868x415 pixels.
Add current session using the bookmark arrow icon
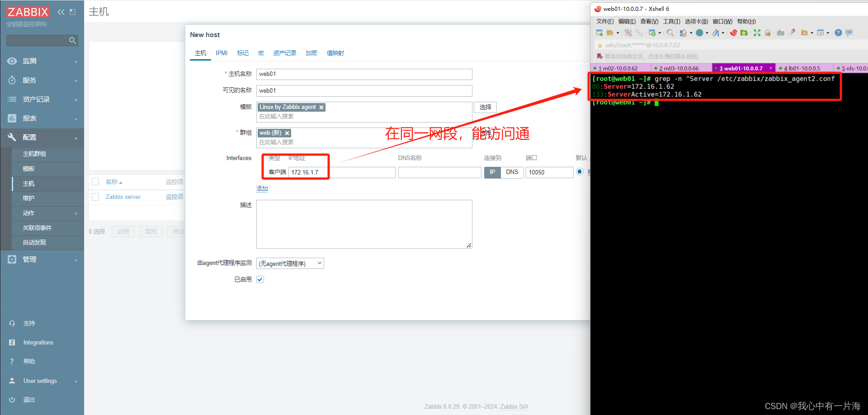(x=599, y=57)
